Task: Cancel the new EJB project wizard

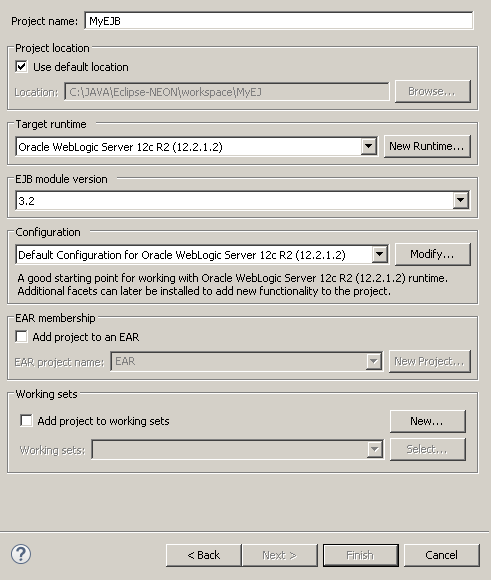Action: [x=442, y=555]
